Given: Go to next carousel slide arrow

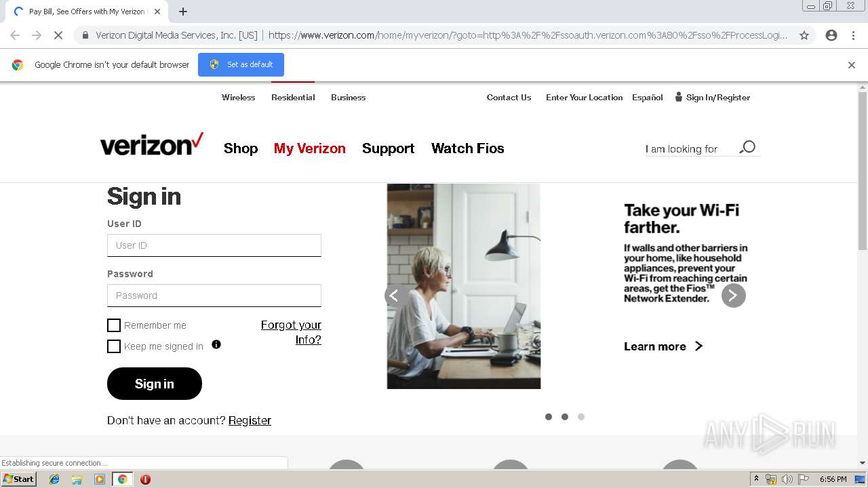Looking at the screenshot, I should (733, 296).
